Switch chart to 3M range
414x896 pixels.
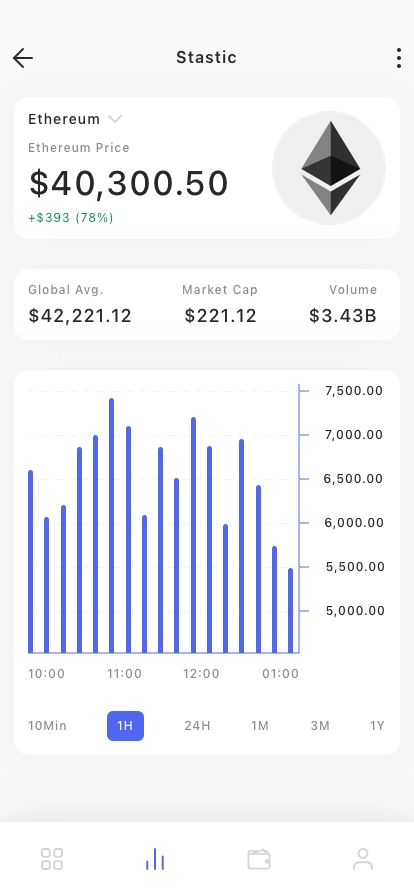(320, 726)
